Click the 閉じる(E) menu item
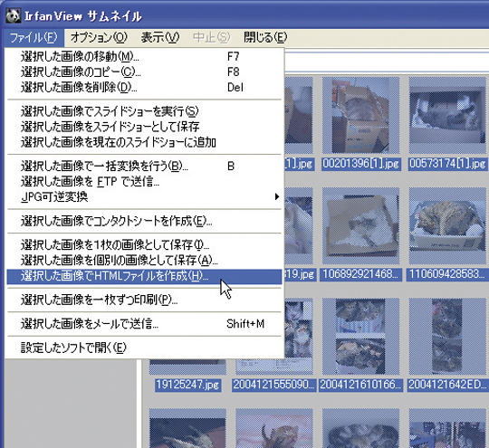 pos(265,38)
